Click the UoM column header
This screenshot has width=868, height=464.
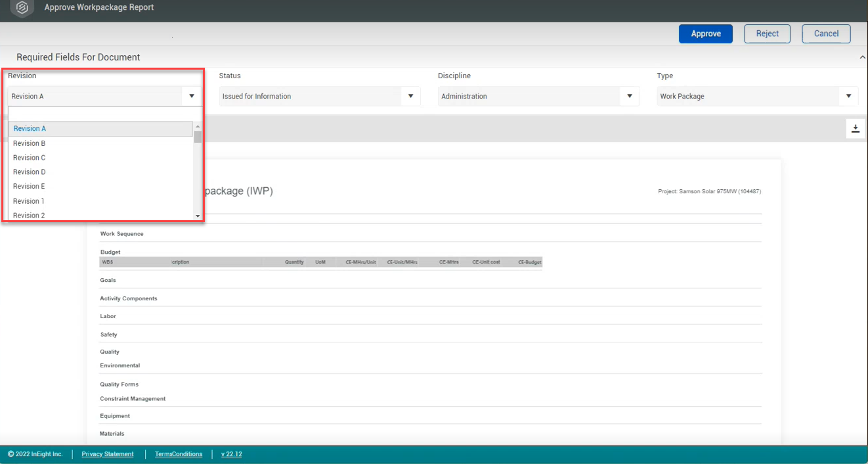pos(320,262)
